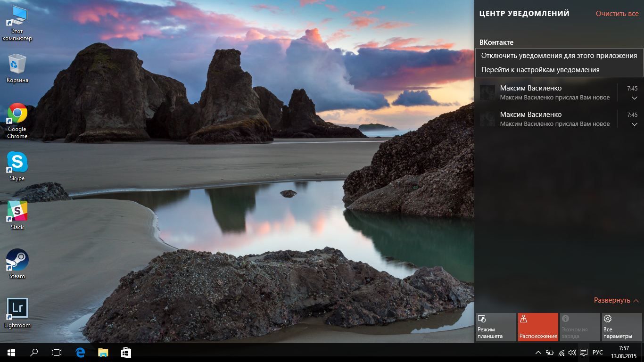Select the Recycle Bin (Корзина) icon
The width and height of the screenshot is (644, 362).
pyautogui.click(x=17, y=68)
